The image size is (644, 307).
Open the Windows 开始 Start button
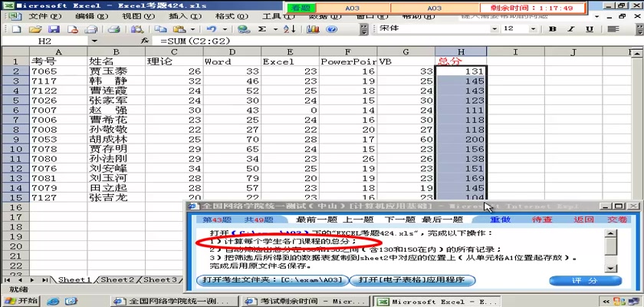tap(21, 302)
